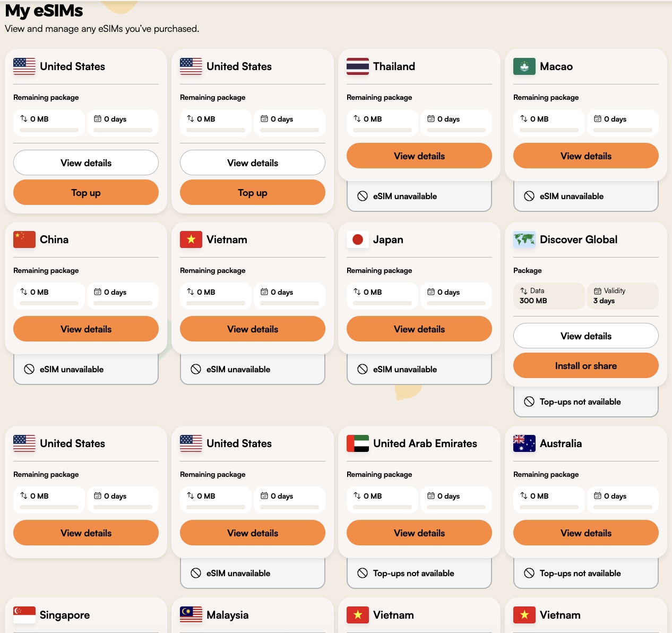Click the China flag icon
Screen dimensions: 672x633
pos(24,239)
